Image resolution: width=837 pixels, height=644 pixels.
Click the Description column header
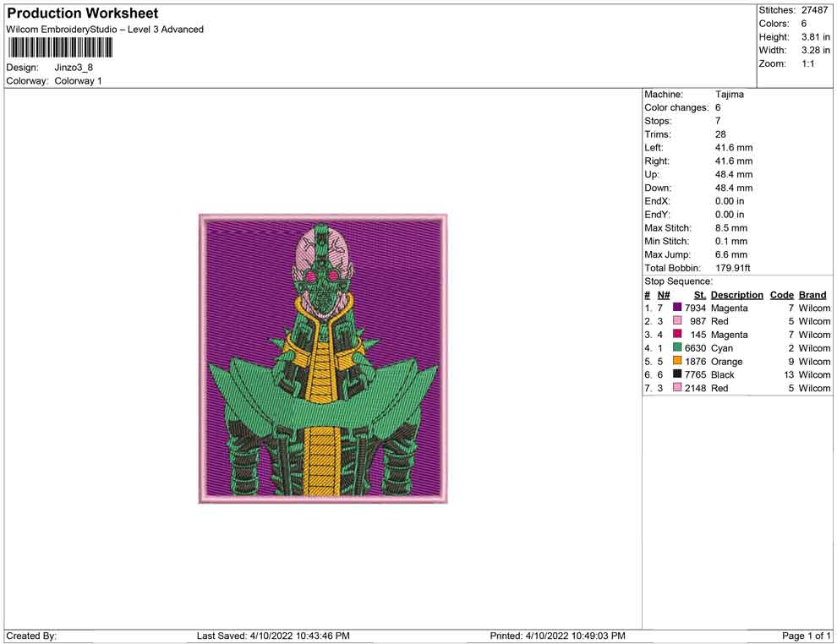[737, 294]
